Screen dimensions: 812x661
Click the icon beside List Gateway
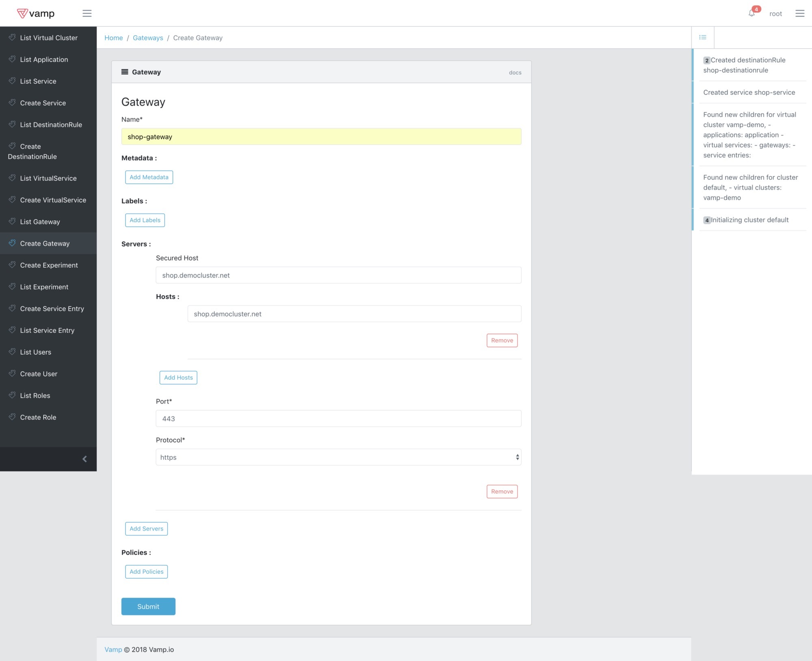click(12, 222)
